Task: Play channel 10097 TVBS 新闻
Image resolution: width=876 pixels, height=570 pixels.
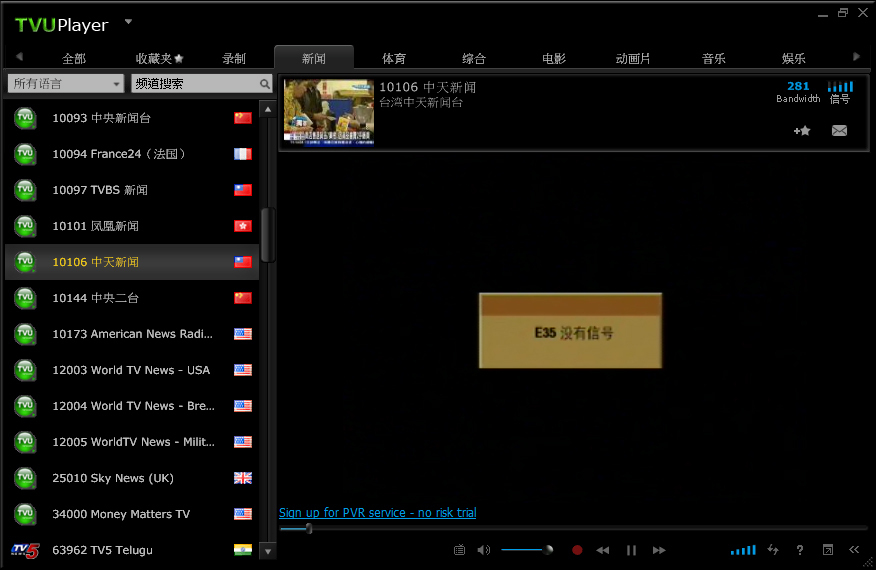Action: (132, 190)
